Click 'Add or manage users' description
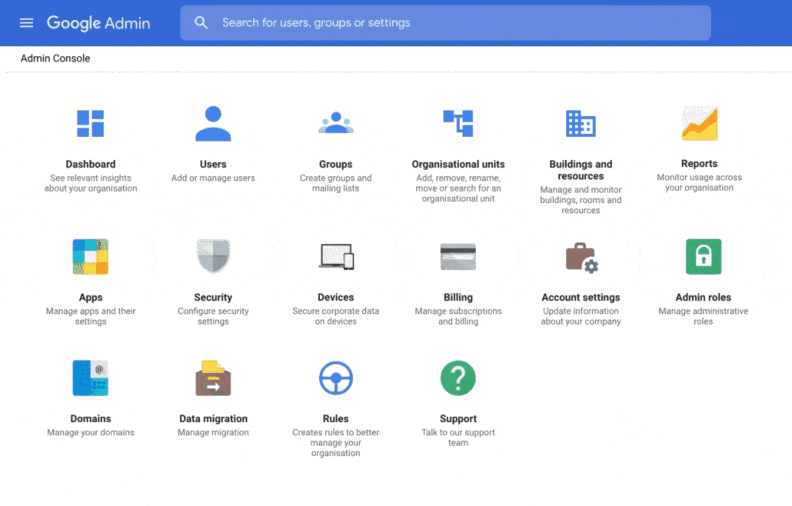The image size is (792, 506). pyautogui.click(x=213, y=178)
